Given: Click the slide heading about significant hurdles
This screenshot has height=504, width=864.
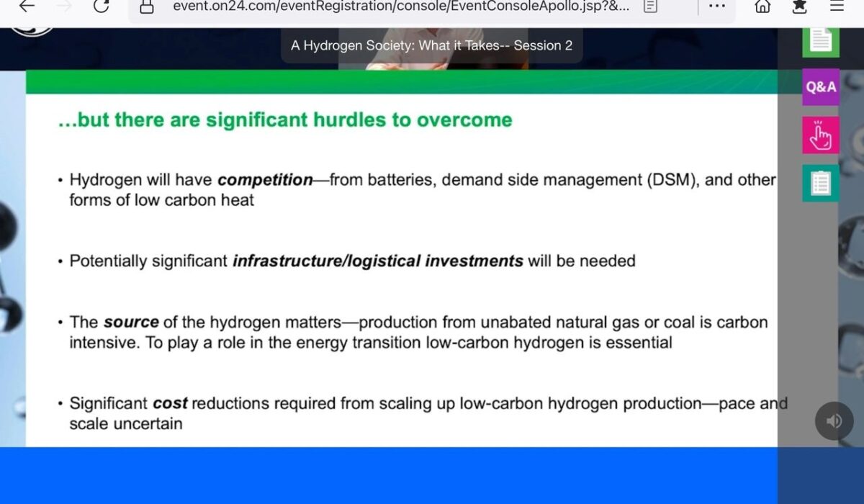Looking at the screenshot, I should pos(285,120).
